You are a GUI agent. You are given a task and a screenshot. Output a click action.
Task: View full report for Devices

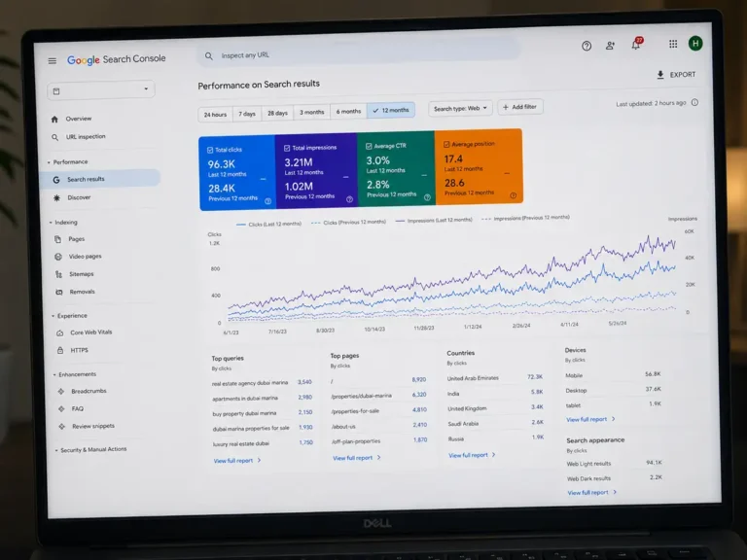[x=590, y=420]
